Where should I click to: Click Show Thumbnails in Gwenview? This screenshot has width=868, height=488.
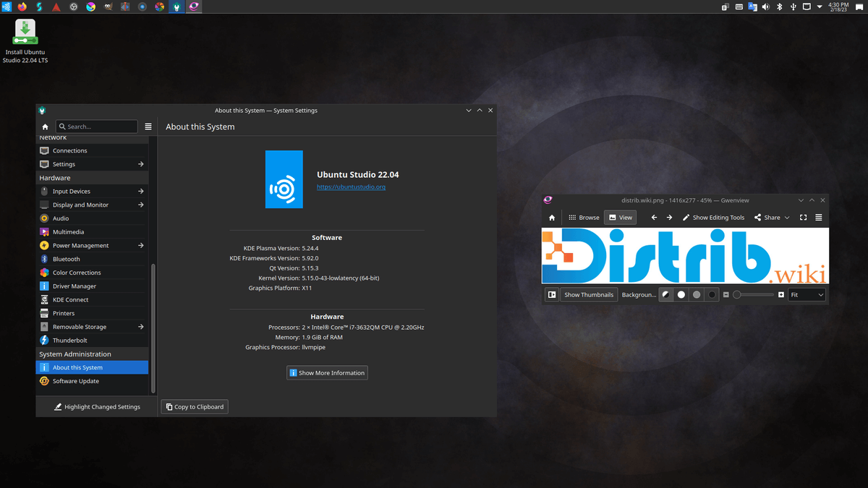[589, 295]
